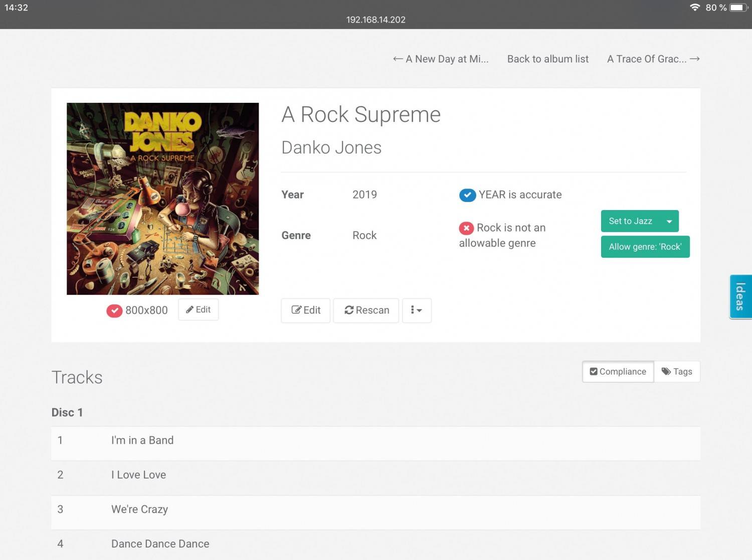Click the 192.168.14.202 address bar
752x560 pixels.
[x=375, y=20]
